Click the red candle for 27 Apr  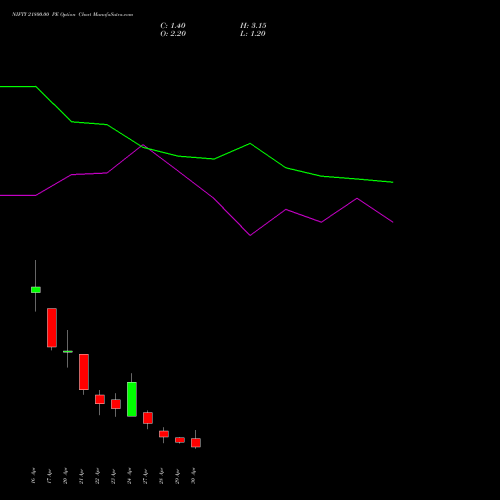pos(148,418)
